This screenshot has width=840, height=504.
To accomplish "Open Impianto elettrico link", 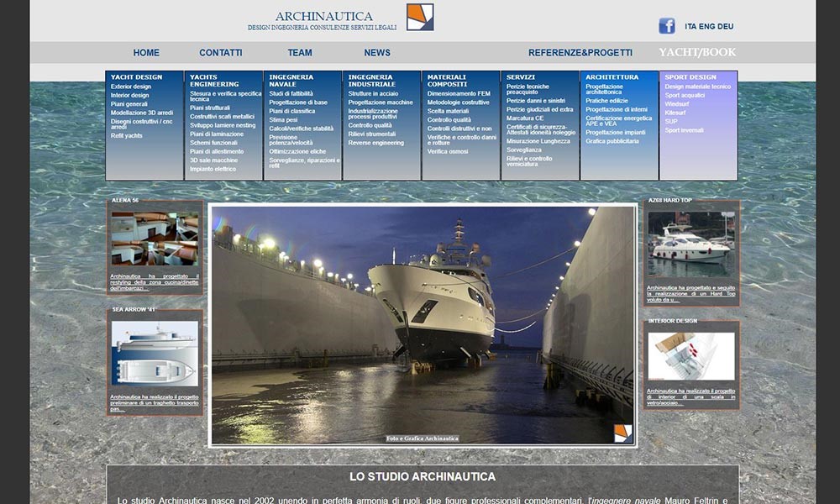I will pyautogui.click(x=213, y=169).
